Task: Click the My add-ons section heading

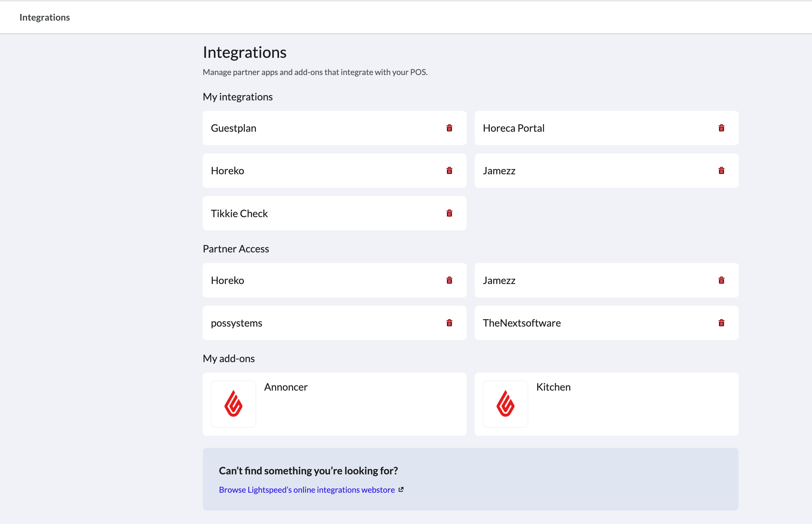Action: coord(229,359)
